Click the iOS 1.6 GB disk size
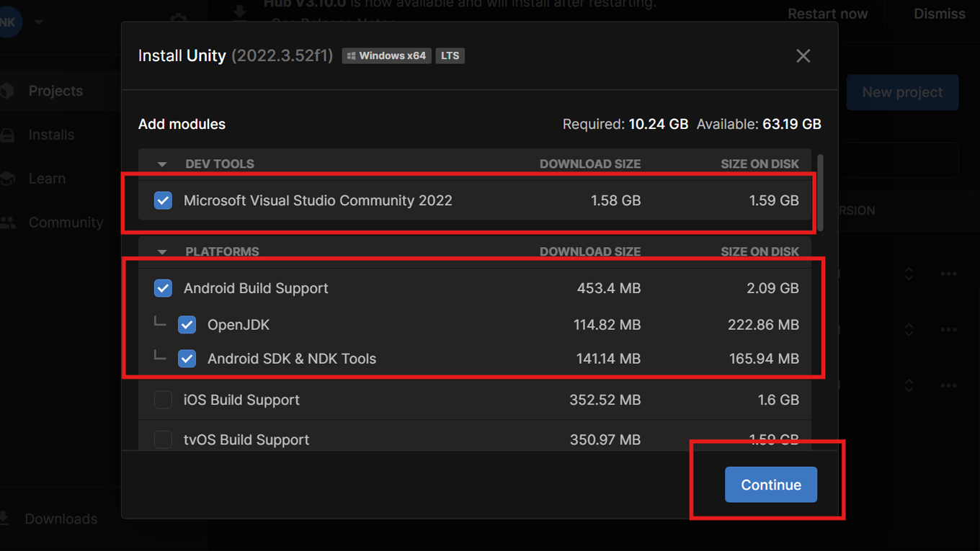The width and height of the screenshot is (980, 551). [x=778, y=400]
